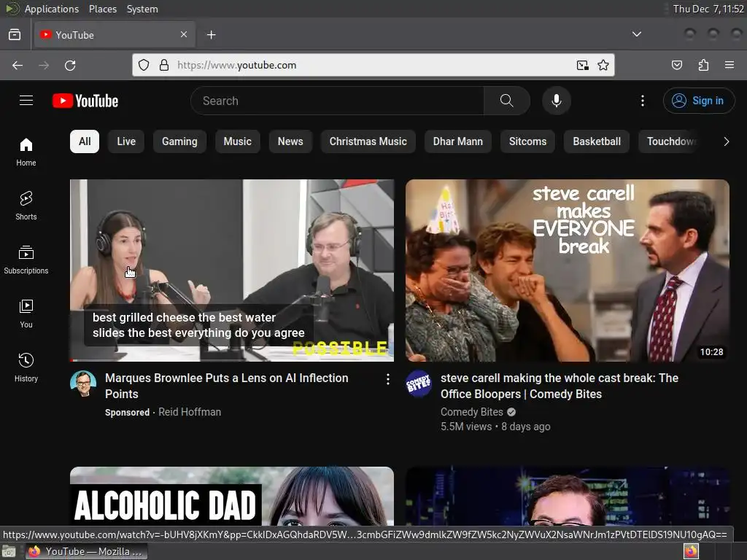
Task: Open the Applications menu
Action: 52,9
